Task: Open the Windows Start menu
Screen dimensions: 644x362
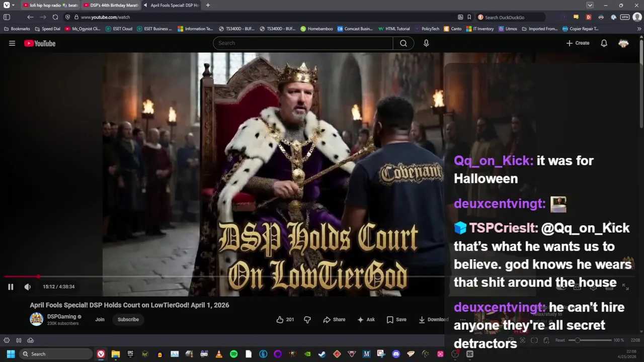Action: point(11,354)
